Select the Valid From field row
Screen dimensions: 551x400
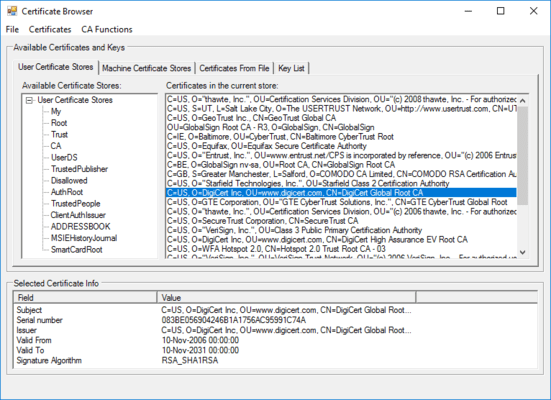click(276, 340)
